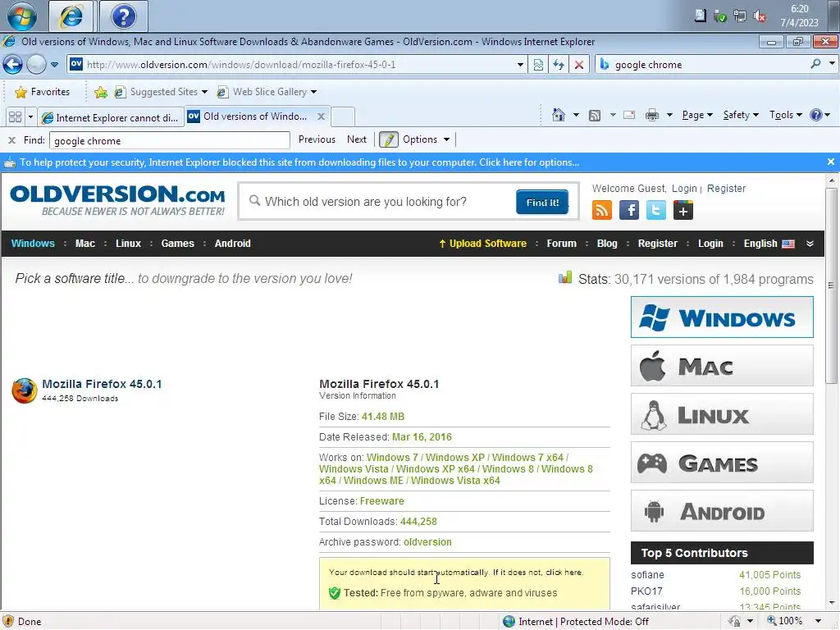This screenshot has width=840, height=630.
Task: Click the browser Forward arrow button
Action: [x=36, y=65]
